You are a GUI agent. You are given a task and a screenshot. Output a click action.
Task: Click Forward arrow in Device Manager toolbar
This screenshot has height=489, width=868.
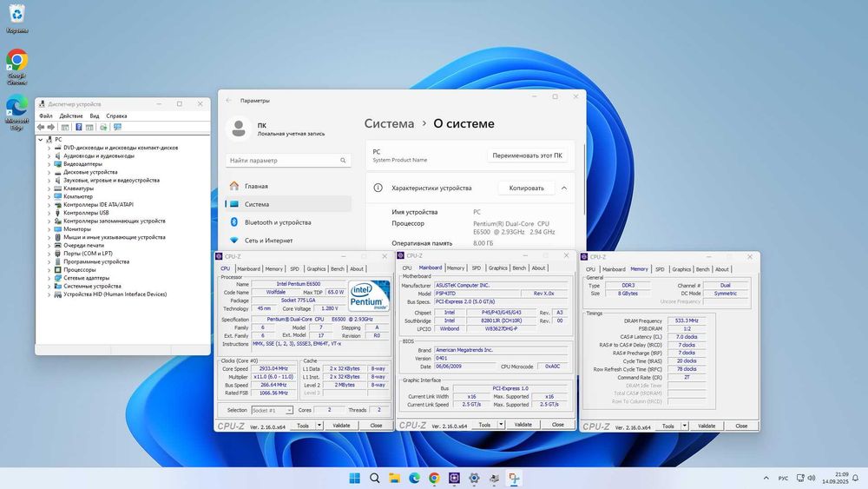coord(51,127)
